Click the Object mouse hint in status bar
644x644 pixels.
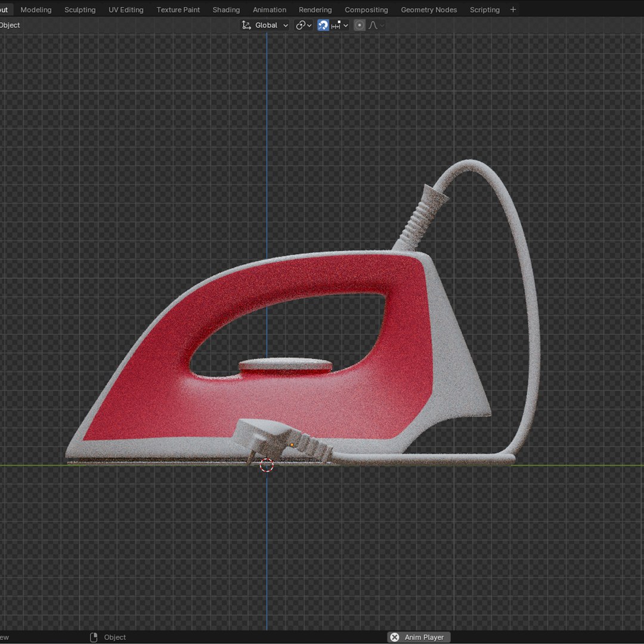click(108, 637)
